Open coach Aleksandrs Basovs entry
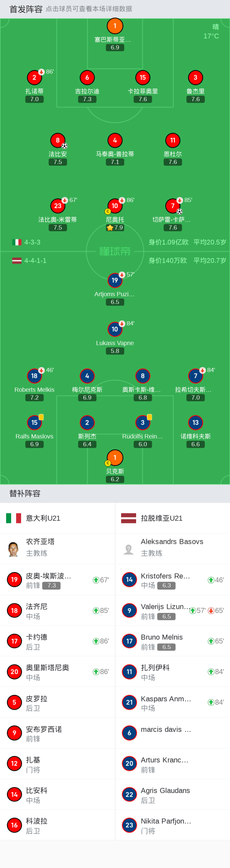 (x=172, y=548)
